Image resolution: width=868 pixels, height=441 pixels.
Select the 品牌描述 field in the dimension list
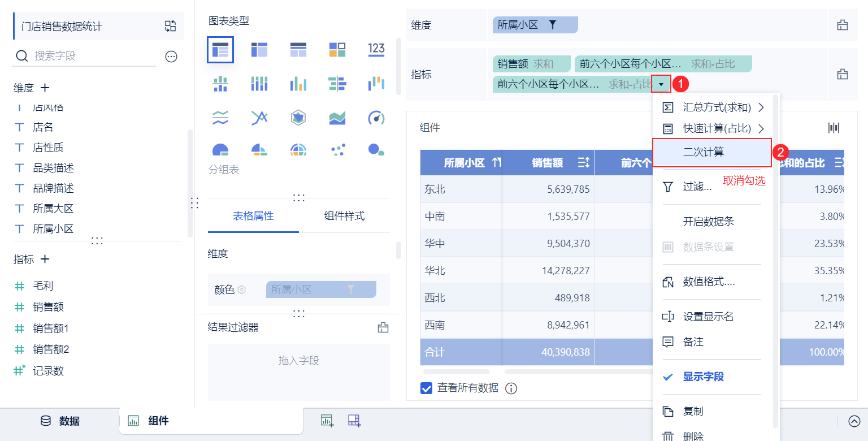pyautogui.click(x=53, y=188)
